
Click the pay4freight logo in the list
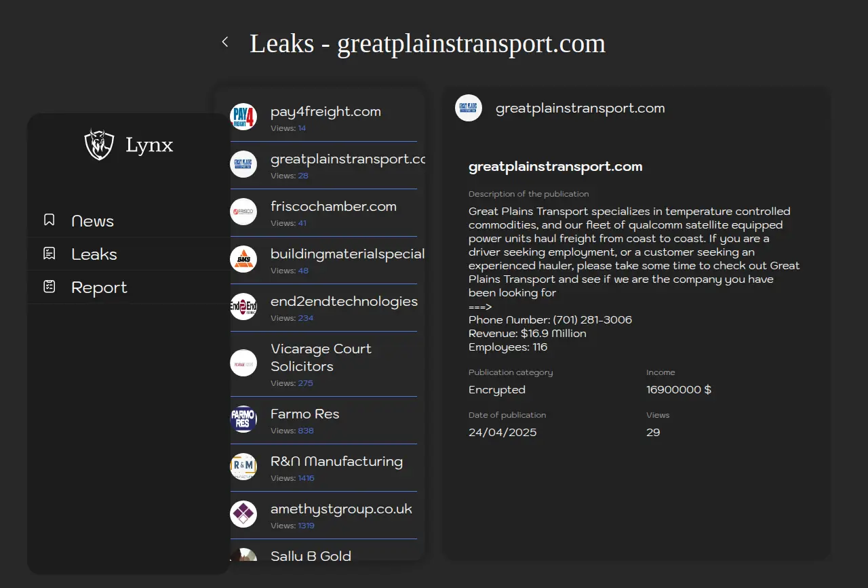[243, 117]
